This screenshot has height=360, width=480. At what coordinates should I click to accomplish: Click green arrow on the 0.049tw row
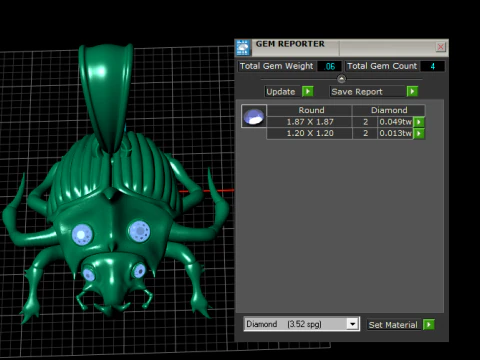coord(419,122)
